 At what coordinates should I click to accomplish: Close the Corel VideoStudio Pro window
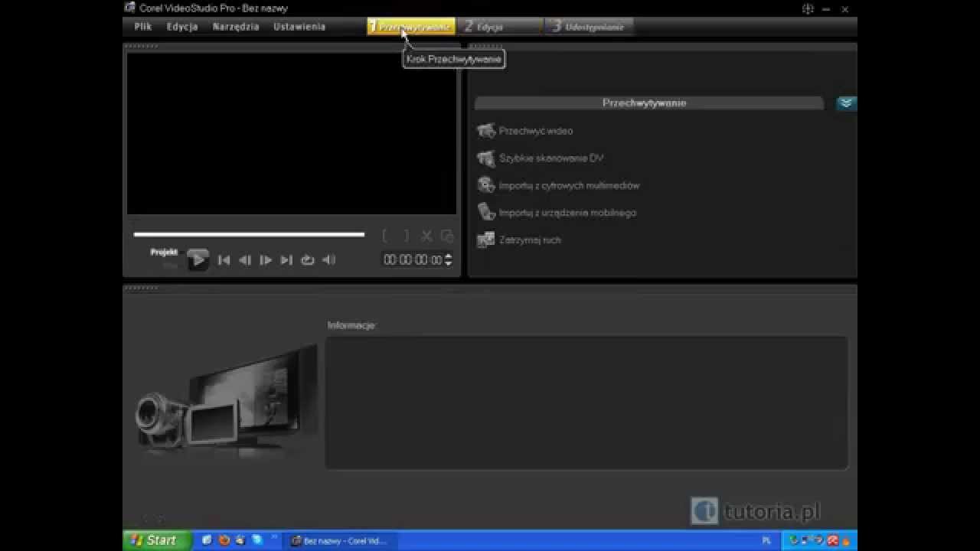(x=846, y=8)
